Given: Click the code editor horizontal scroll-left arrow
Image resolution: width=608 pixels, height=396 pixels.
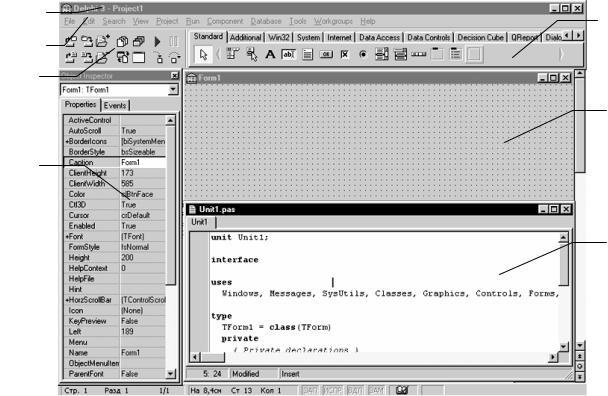Looking at the screenshot, I should tap(195, 357).
